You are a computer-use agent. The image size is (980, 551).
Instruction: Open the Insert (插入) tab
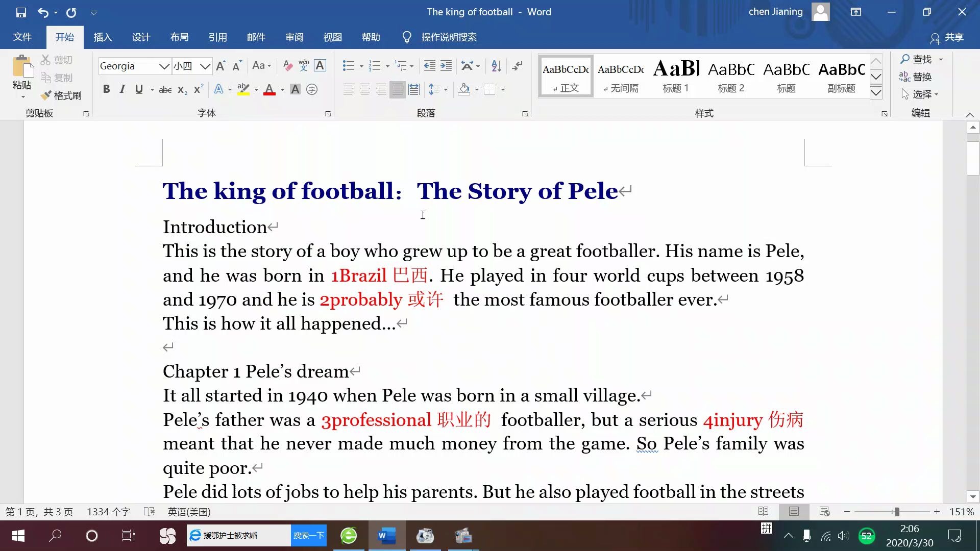103,37
